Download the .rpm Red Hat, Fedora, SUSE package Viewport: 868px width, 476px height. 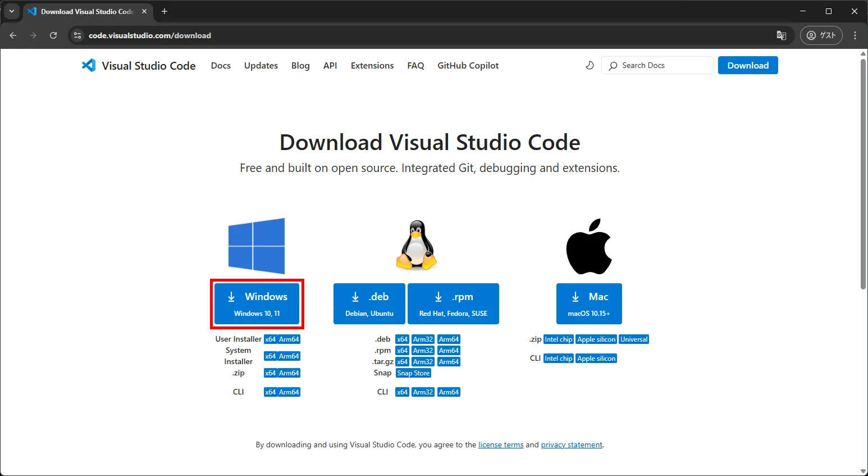coord(453,303)
